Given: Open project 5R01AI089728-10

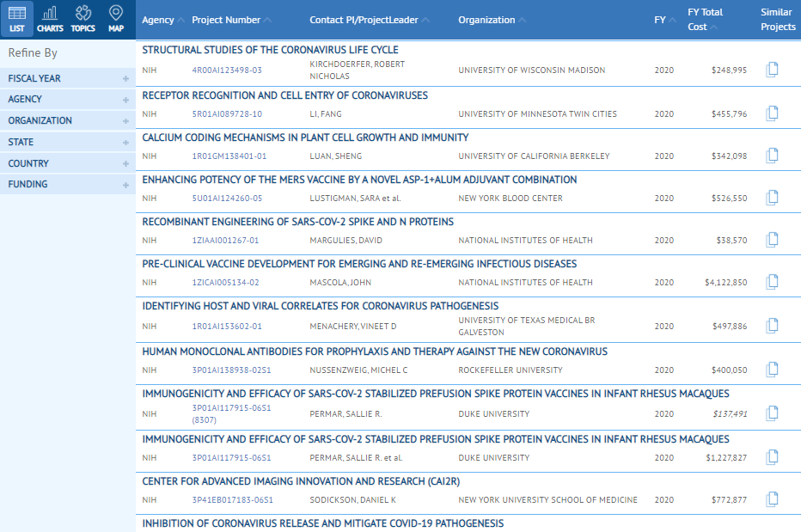Looking at the screenshot, I should [x=227, y=114].
